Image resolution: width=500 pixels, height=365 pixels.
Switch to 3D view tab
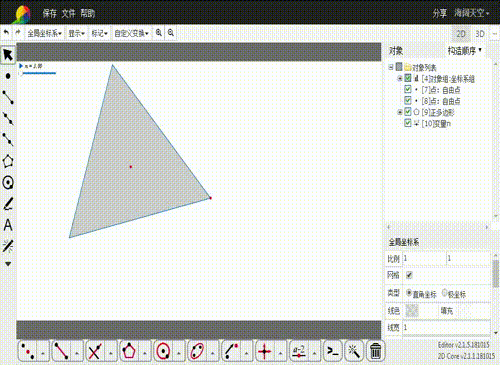coord(480,34)
